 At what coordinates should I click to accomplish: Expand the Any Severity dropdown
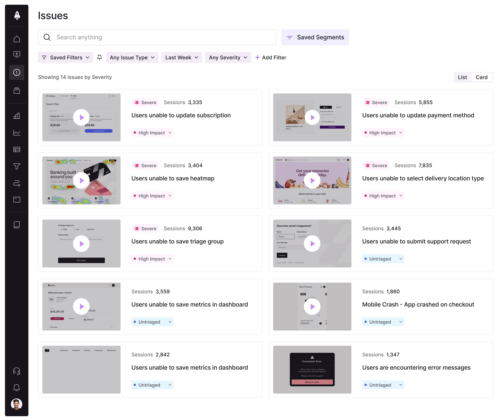(228, 57)
